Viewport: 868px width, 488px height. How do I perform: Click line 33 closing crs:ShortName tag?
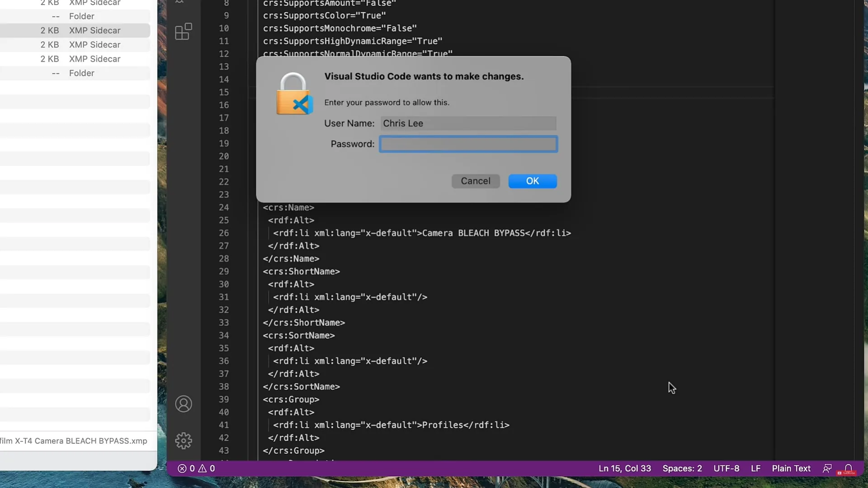click(304, 323)
